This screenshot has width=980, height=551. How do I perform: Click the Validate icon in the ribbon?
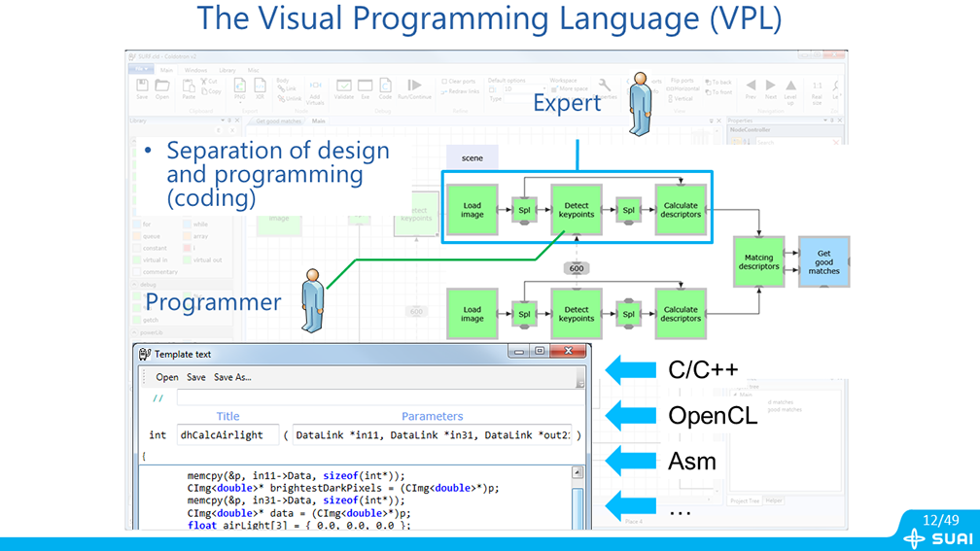click(x=343, y=86)
